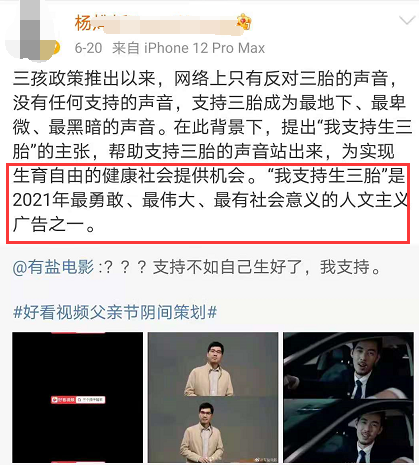Tap the 6-20 post date
This screenshot has width=419, height=465.
tap(88, 48)
